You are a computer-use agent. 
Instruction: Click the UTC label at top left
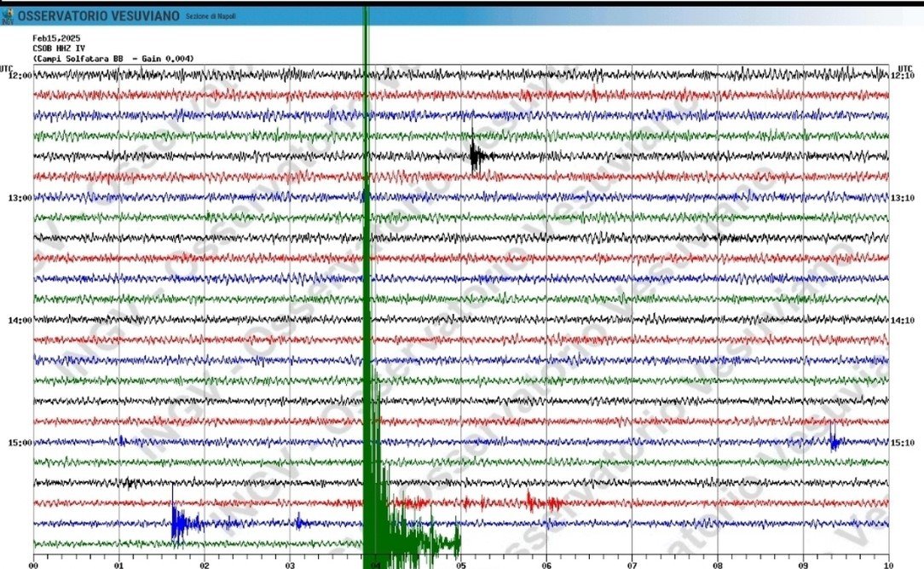[7, 67]
